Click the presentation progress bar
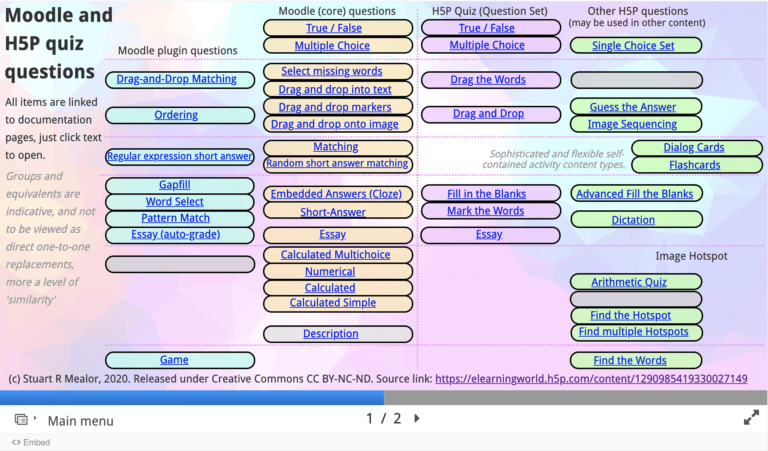Screen dimensions: 768x451 tap(384, 397)
